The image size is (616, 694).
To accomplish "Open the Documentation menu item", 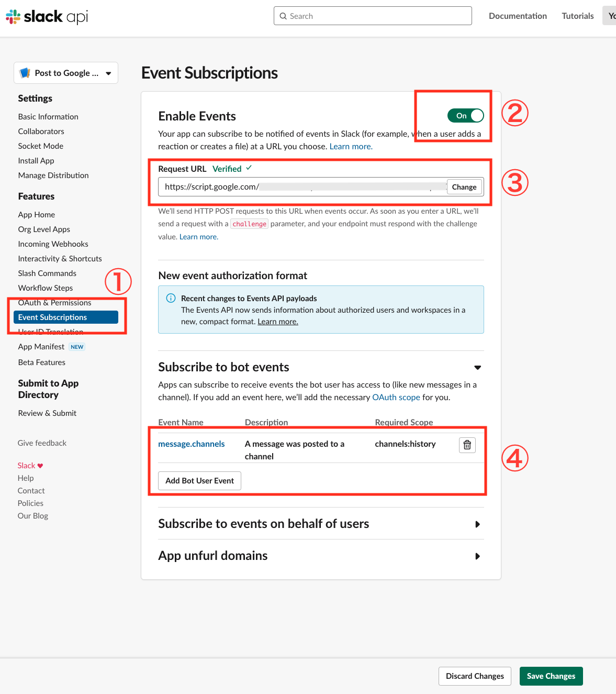I will [x=517, y=16].
